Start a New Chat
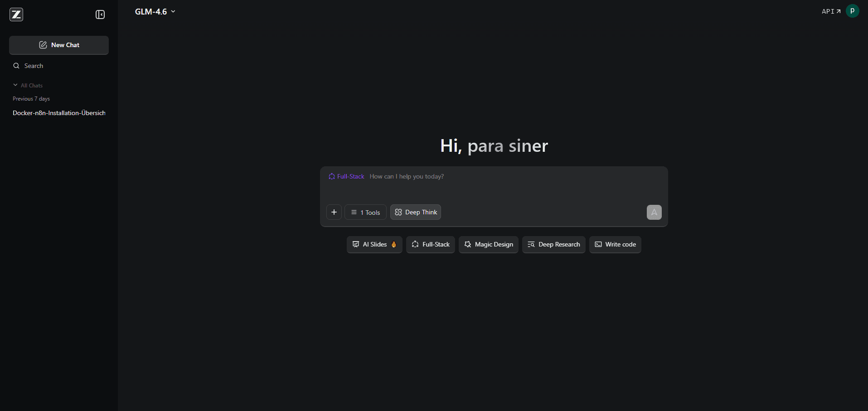Image resolution: width=868 pixels, height=411 pixels. pos(58,45)
